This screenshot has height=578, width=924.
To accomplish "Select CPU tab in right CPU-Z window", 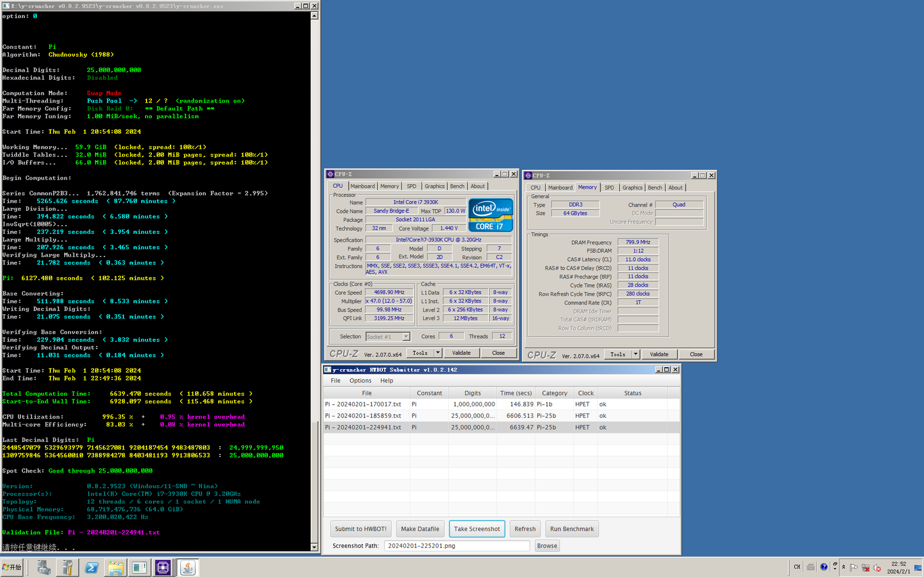I will pyautogui.click(x=535, y=188).
